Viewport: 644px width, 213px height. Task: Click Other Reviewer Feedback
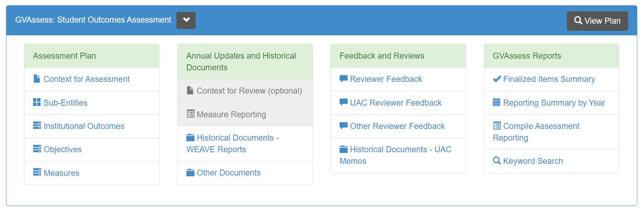pyautogui.click(x=397, y=126)
